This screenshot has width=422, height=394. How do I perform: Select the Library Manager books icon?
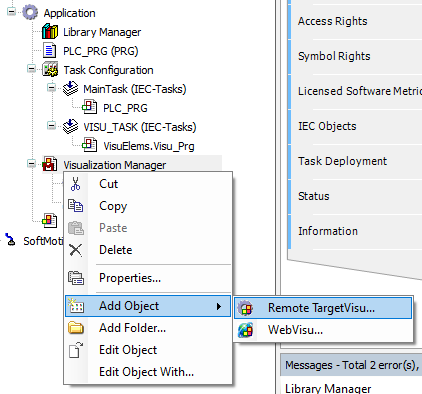[x=50, y=32]
